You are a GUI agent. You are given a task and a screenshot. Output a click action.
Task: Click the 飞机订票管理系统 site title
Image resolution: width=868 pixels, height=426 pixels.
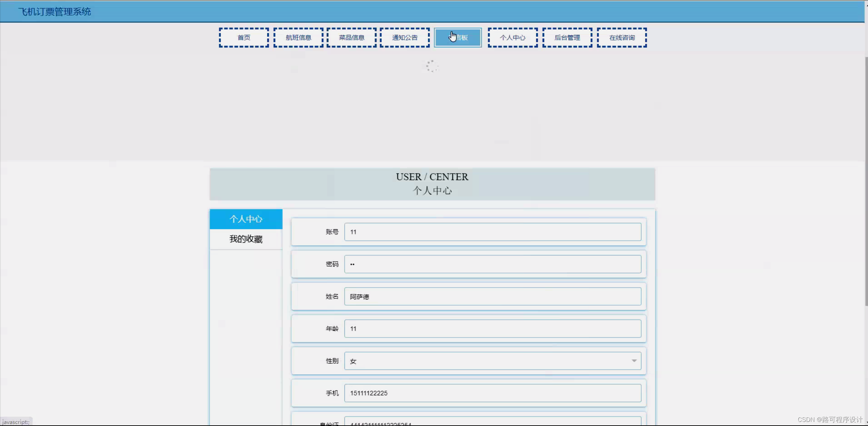[x=55, y=12]
